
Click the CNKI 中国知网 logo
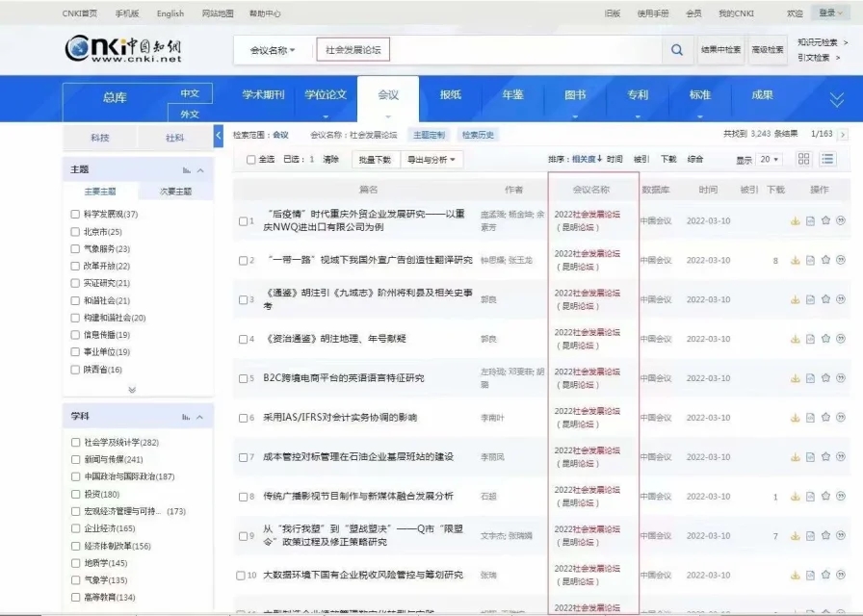coord(123,49)
